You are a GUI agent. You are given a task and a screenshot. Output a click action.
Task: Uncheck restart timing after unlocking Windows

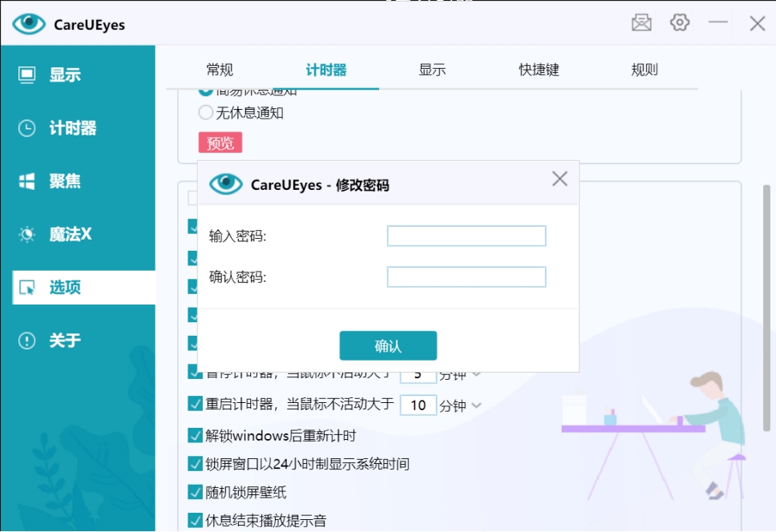[195, 436]
